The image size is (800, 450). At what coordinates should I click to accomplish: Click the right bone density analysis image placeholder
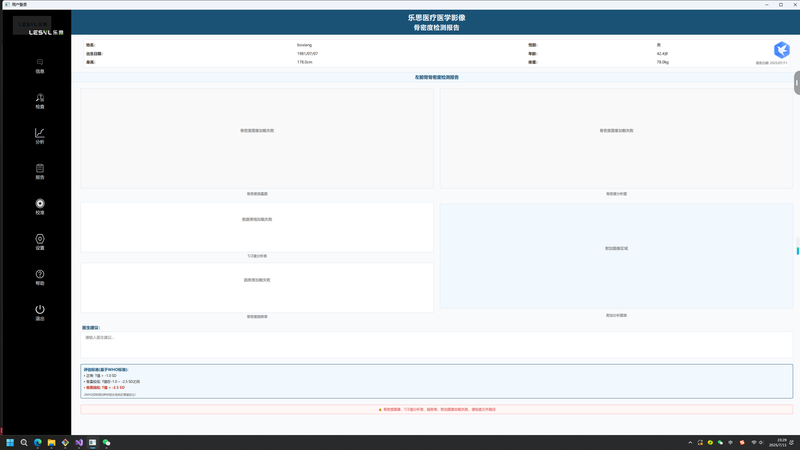(x=616, y=138)
